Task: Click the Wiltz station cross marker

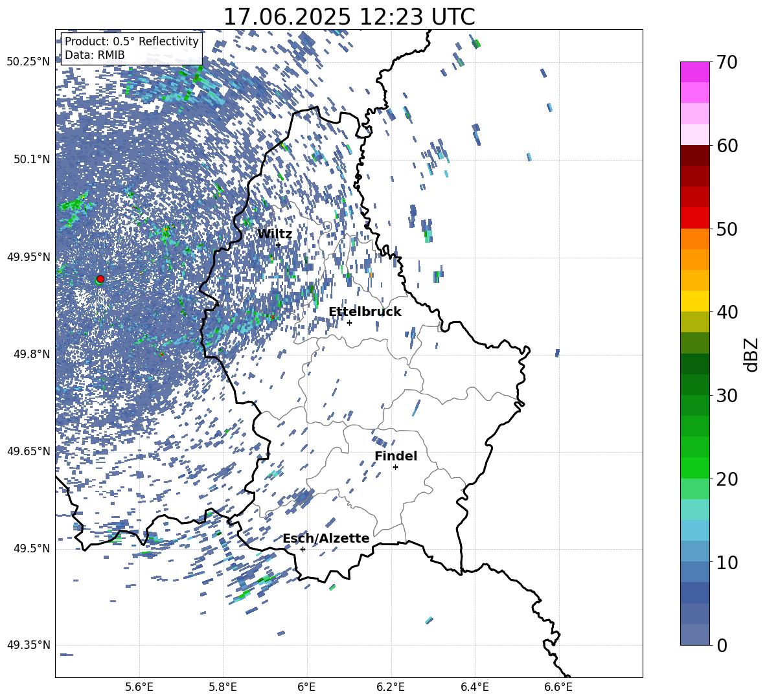Action: pyautogui.click(x=279, y=245)
